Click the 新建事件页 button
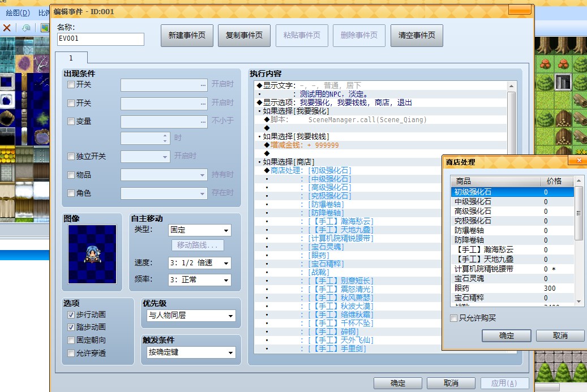 pyautogui.click(x=187, y=36)
